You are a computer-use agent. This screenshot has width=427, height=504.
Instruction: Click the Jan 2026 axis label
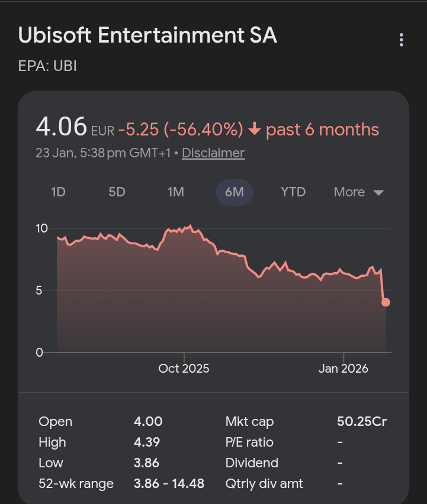[343, 369]
